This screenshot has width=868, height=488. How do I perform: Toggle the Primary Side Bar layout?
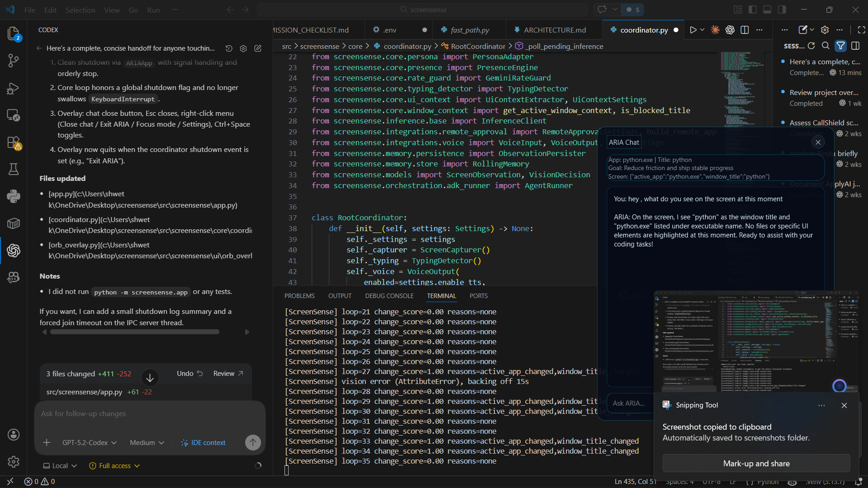pos(753,9)
